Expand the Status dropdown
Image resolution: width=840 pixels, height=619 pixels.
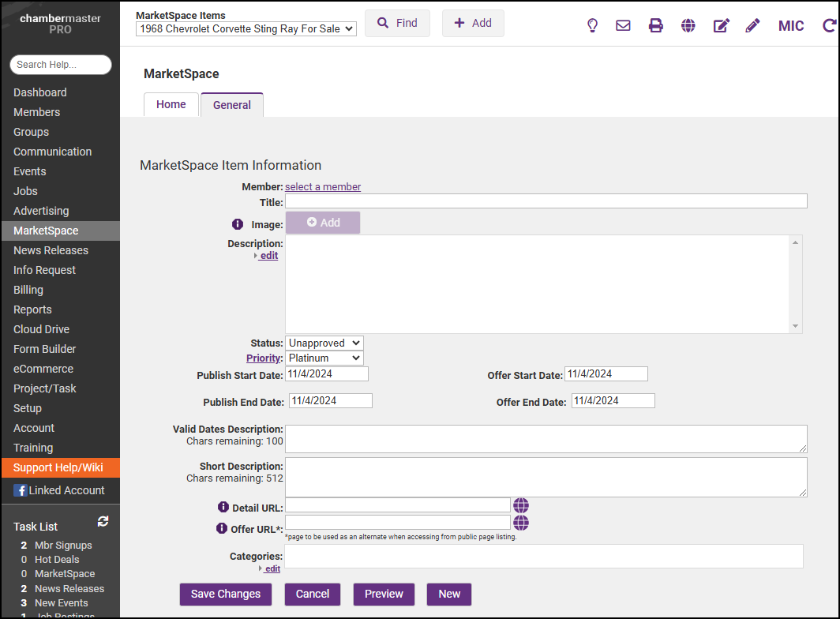click(324, 343)
